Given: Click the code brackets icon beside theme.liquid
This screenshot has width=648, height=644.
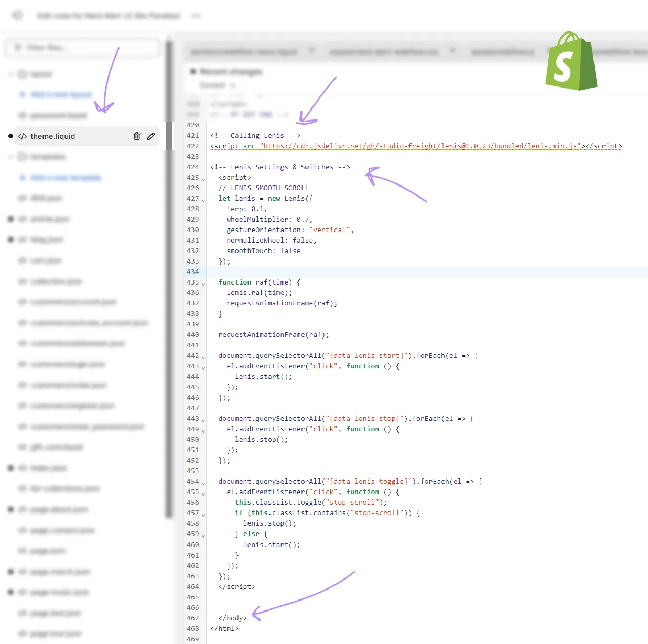Looking at the screenshot, I should (x=23, y=136).
